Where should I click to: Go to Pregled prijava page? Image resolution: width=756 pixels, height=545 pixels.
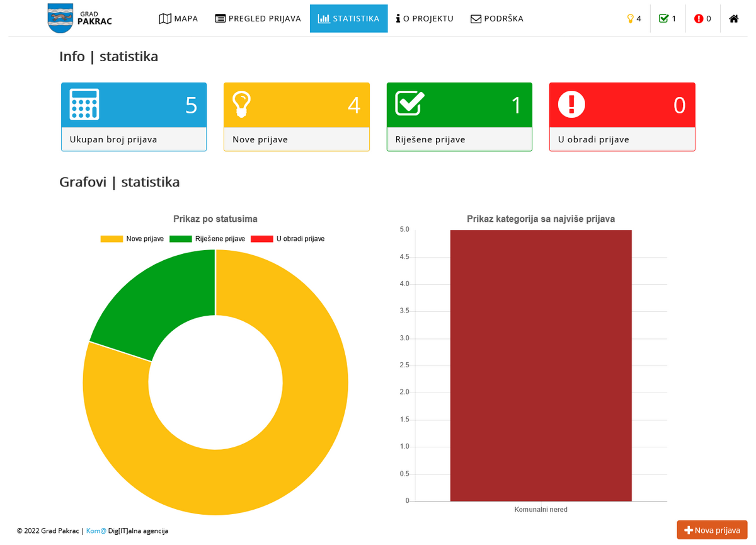tap(258, 19)
